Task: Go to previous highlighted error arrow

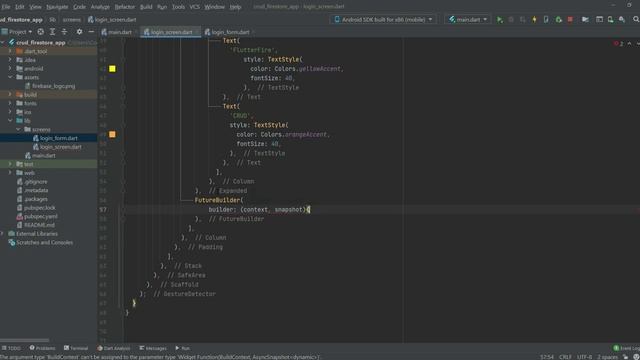Action: pos(629,43)
